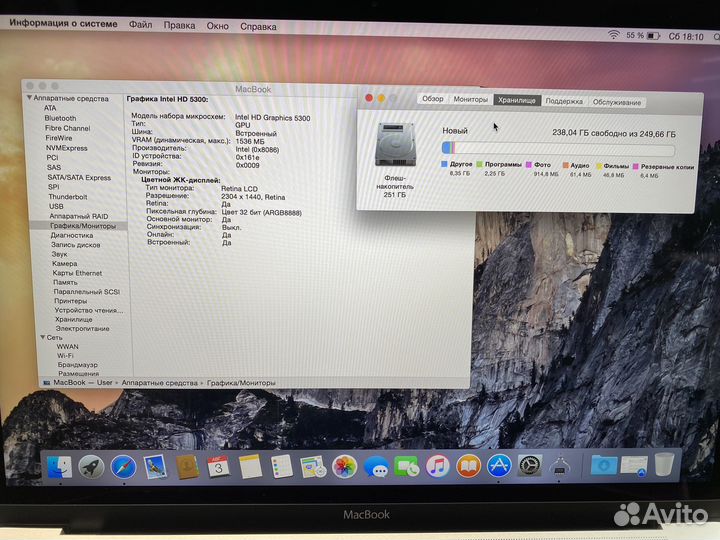Select Wi-Fi under Сеть in sidebar

point(65,355)
